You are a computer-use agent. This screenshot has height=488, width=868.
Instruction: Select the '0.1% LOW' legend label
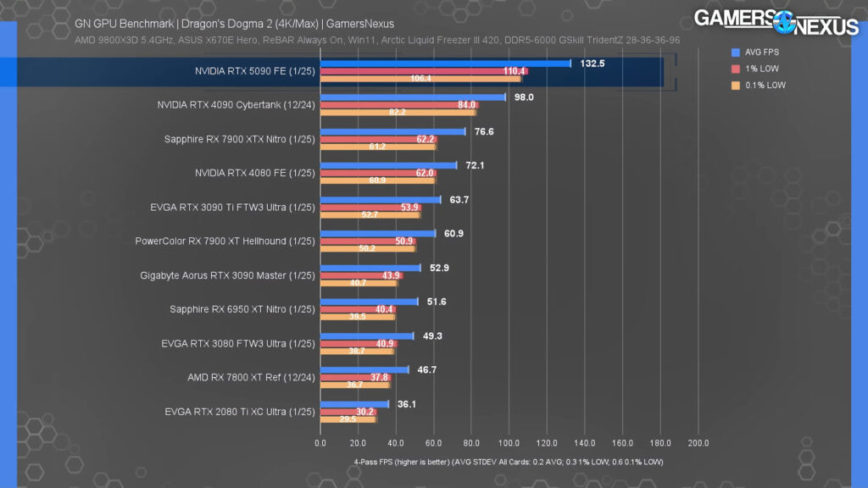[765, 86]
